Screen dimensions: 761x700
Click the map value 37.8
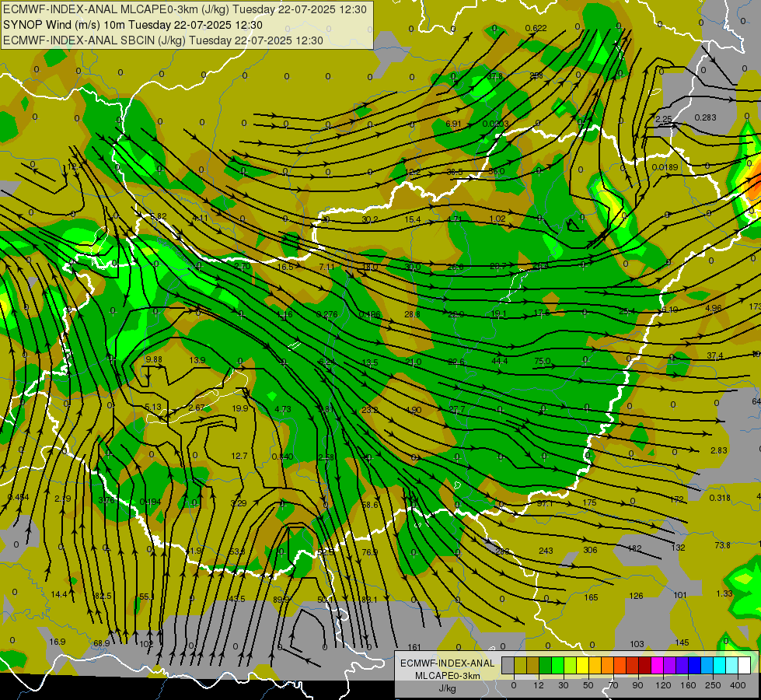pyautogui.click(x=494, y=76)
